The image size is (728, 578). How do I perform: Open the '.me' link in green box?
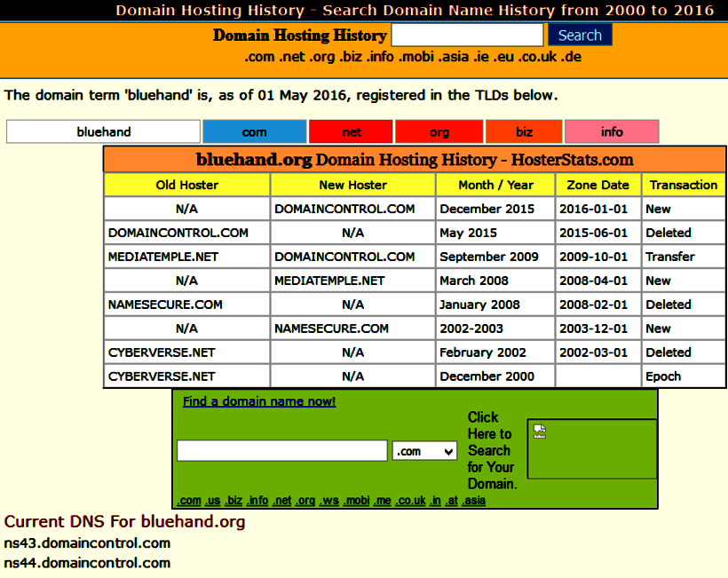point(383,501)
